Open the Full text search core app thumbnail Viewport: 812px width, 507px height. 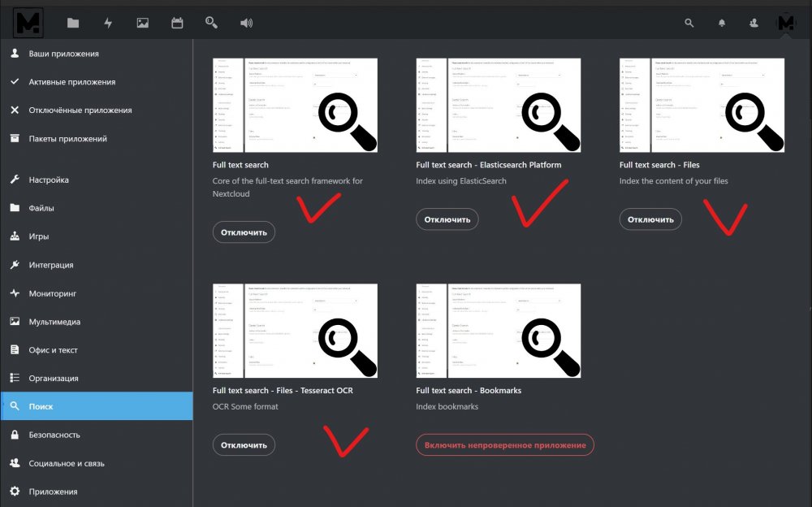click(x=296, y=106)
